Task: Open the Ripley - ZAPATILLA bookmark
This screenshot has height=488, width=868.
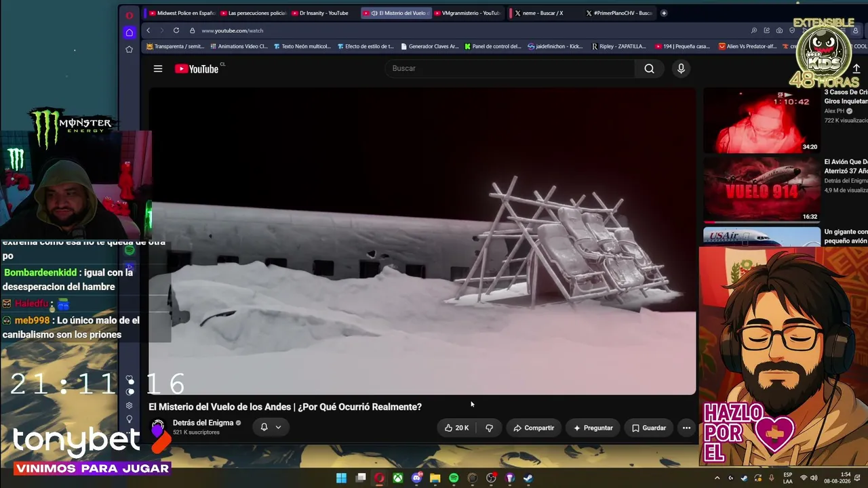Action: (x=619, y=47)
